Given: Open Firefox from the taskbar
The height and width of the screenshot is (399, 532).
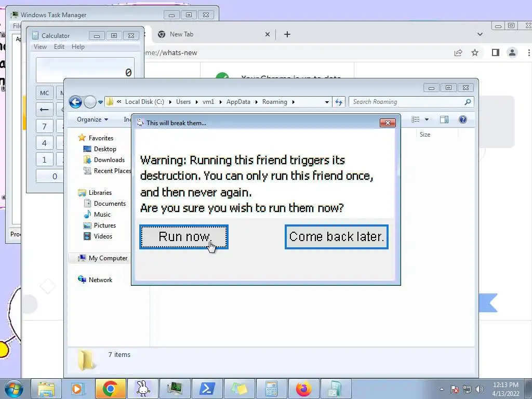Looking at the screenshot, I should pyautogui.click(x=303, y=389).
